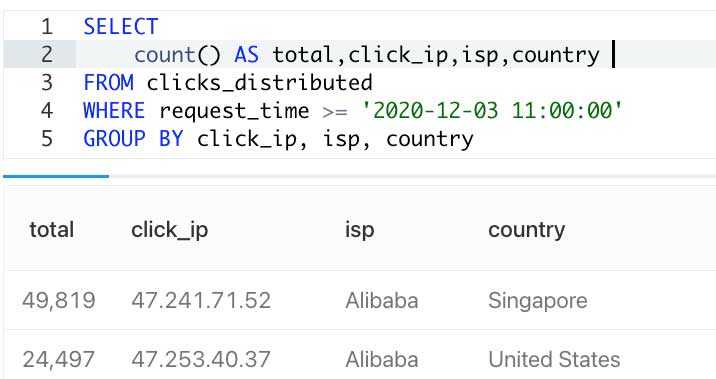Select the active results tab indicator
This screenshot has height=379, width=716.
pyautogui.click(x=56, y=176)
